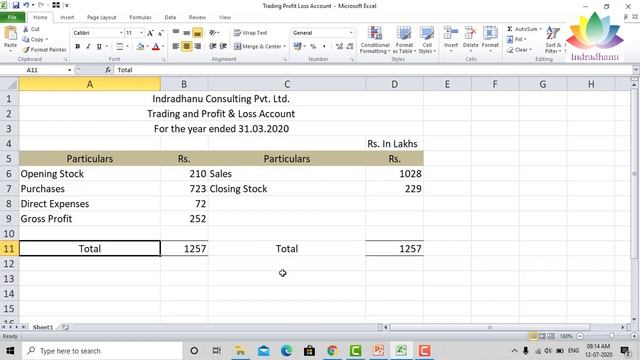Open Cell Styles gallery
This screenshot has width=640, height=360.
pyautogui.click(x=427, y=39)
